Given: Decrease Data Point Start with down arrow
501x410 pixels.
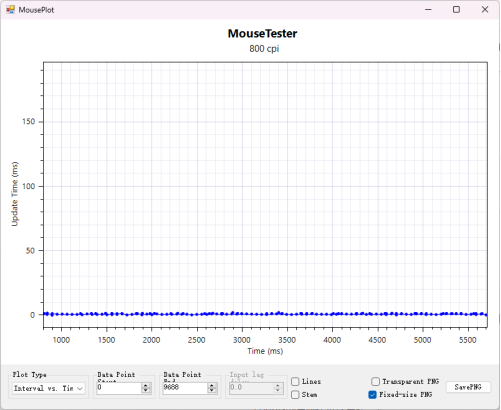Looking at the screenshot, I should click(x=146, y=390).
